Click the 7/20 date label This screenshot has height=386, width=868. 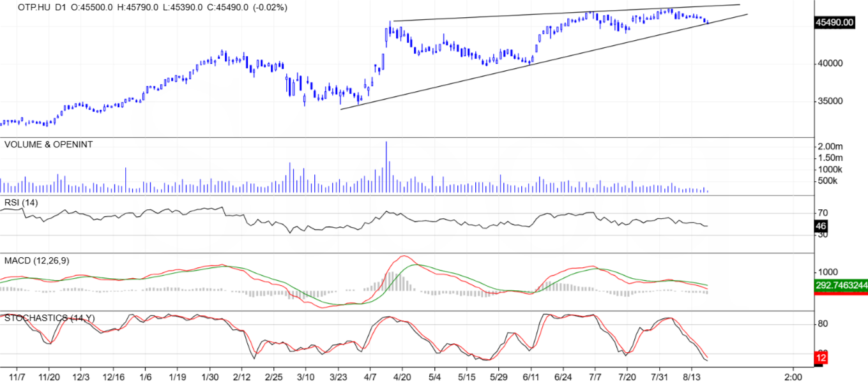coord(627,378)
